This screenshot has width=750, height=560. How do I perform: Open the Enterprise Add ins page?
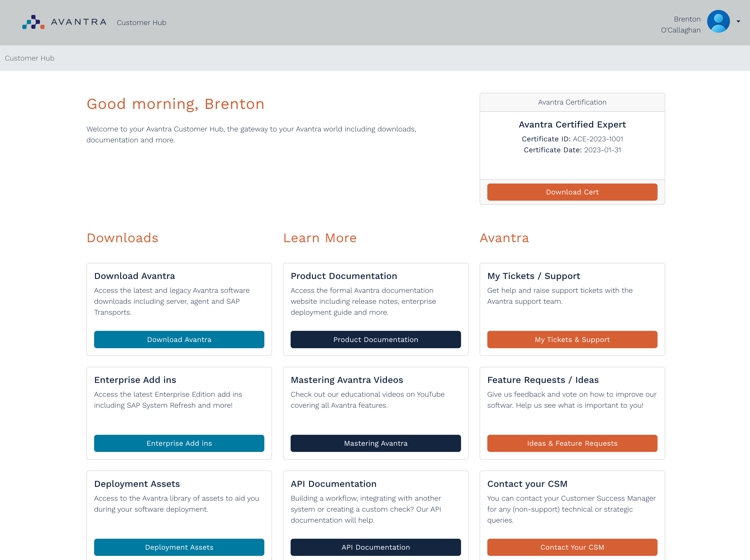coord(179,443)
